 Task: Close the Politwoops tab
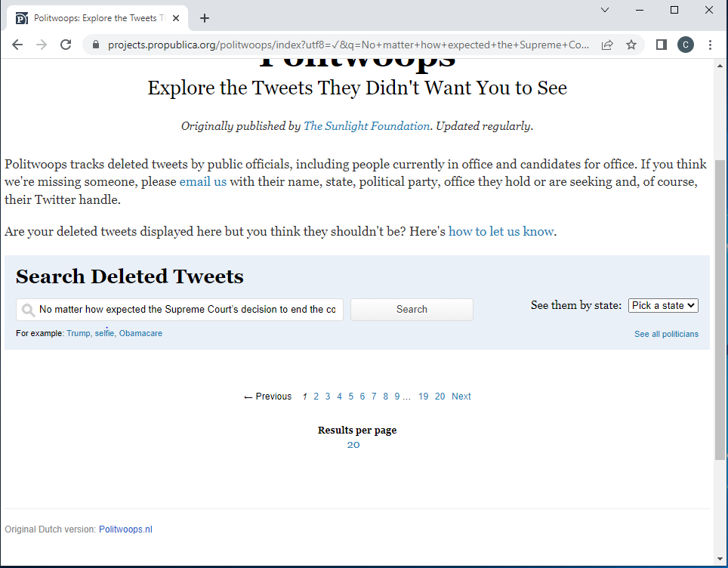point(176,18)
